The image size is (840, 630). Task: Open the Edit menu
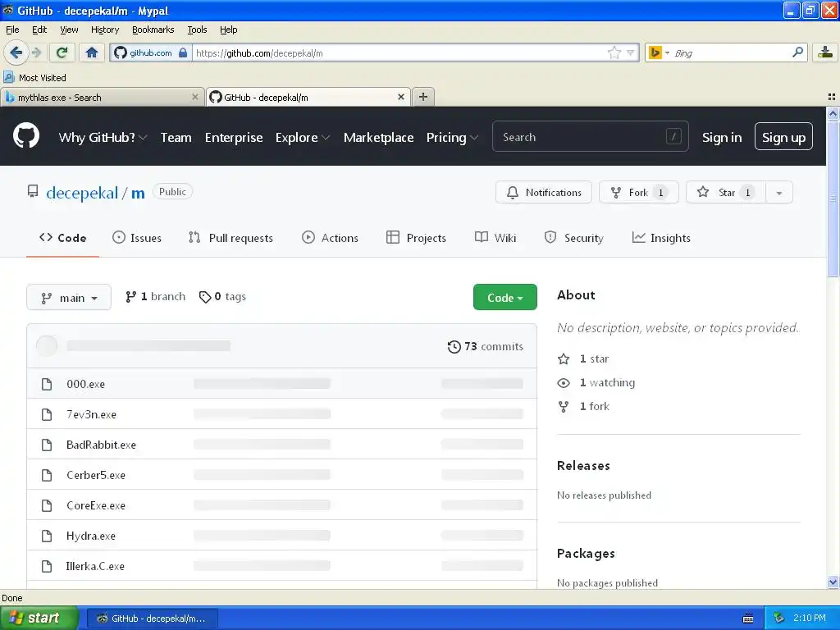[x=39, y=30]
